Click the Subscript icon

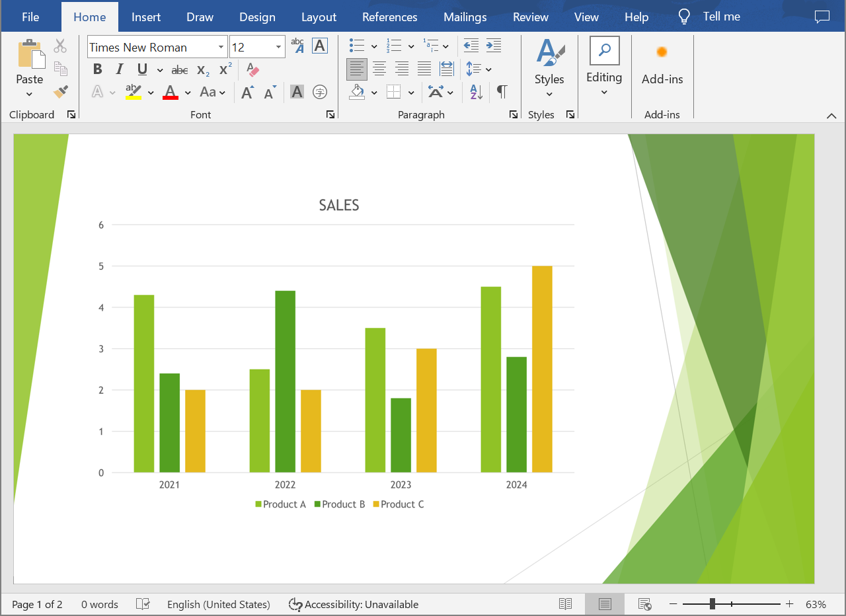202,69
